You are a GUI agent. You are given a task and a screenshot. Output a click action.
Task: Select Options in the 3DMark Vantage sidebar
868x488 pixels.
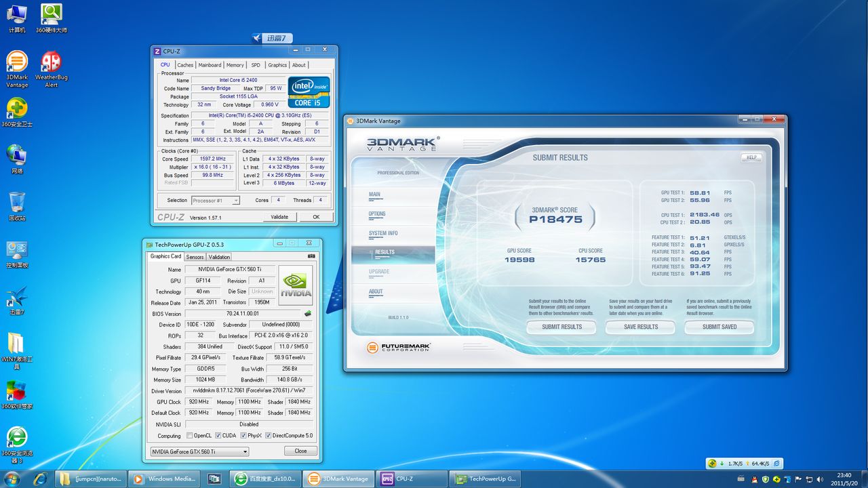point(377,214)
